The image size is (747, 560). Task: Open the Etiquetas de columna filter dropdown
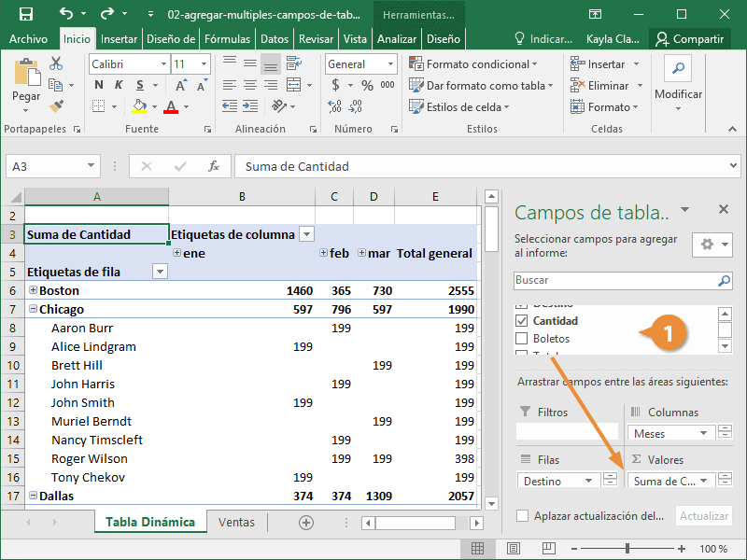[x=307, y=234]
